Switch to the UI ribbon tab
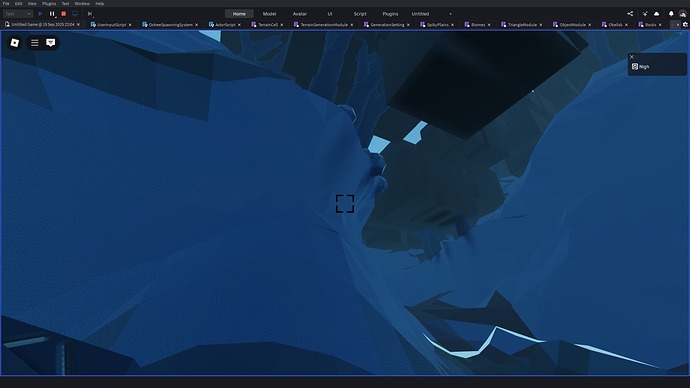The height and width of the screenshot is (388, 690). pyautogui.click(x=330, y=14)
